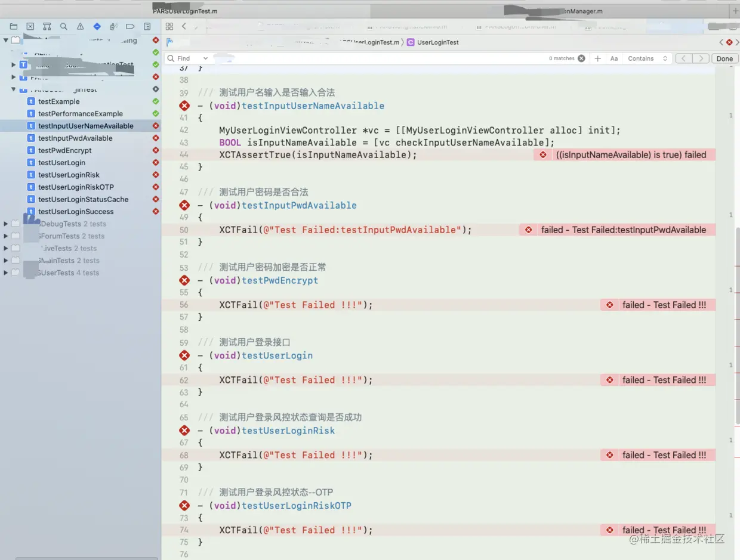
Task: Click the gutter error icon beside testUserLogin method
Action: pyautogui.click(x=184, y=355)
